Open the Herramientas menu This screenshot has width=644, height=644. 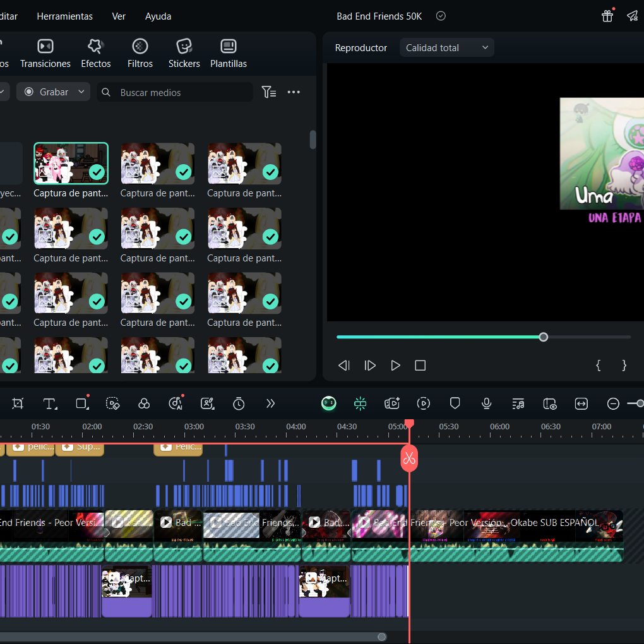(64, 16)
